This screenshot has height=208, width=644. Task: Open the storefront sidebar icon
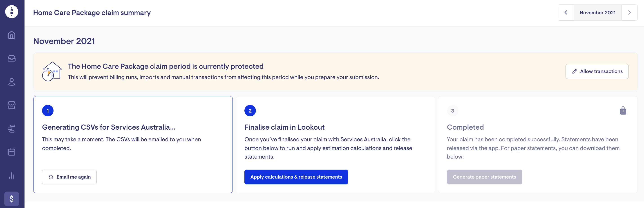[x=12, y=105]
